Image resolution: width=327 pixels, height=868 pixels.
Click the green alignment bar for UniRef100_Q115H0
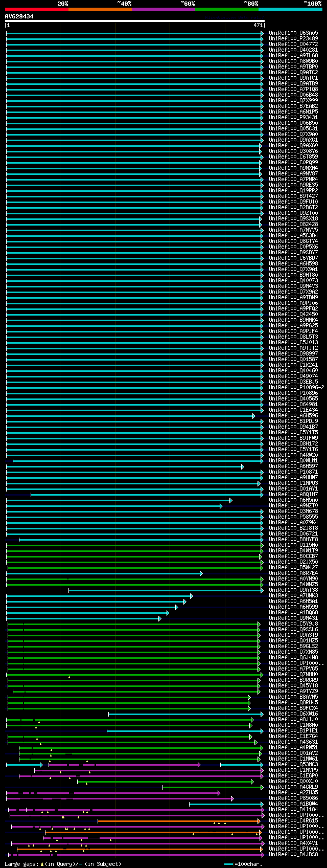pyautogui.click(x=135, y=545)
